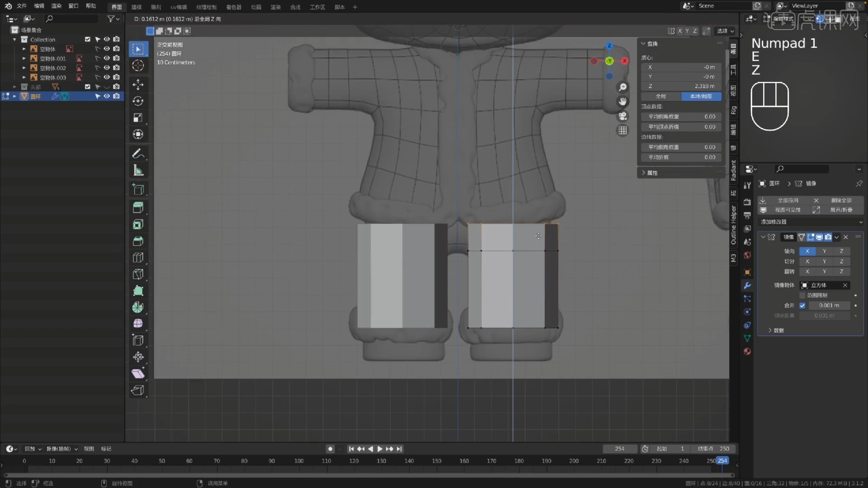Click 全部应用 apply all button
Screen dimensions: 868x488
coord(784,200)
